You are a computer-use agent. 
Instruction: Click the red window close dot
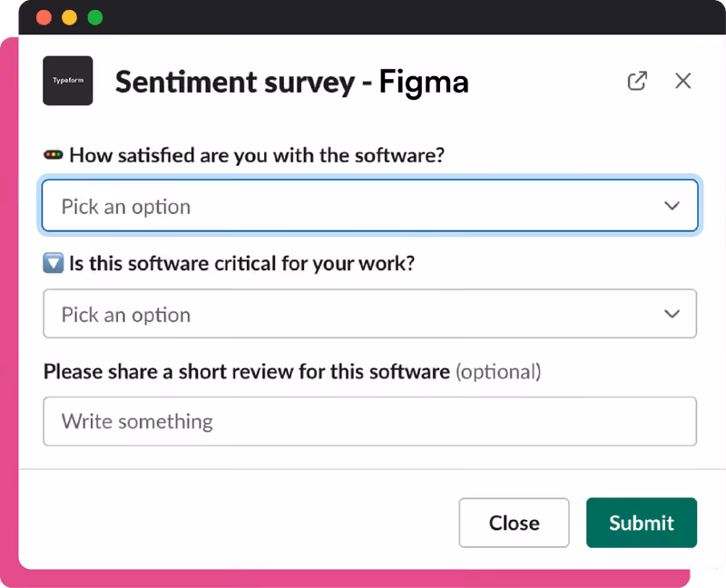[44, 17]
